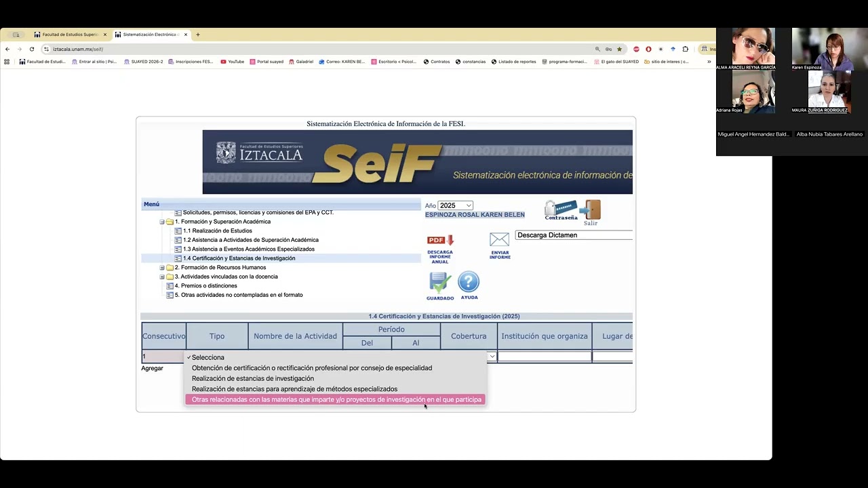The height and width of the screenshot is (488, 868).
Task: Select Obtención de certificación o rectificación profesional option
Action: (335, 368)
